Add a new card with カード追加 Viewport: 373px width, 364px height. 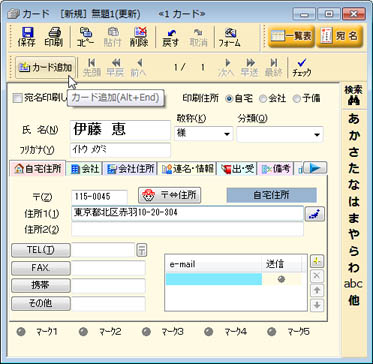click(x=45, y=68)
